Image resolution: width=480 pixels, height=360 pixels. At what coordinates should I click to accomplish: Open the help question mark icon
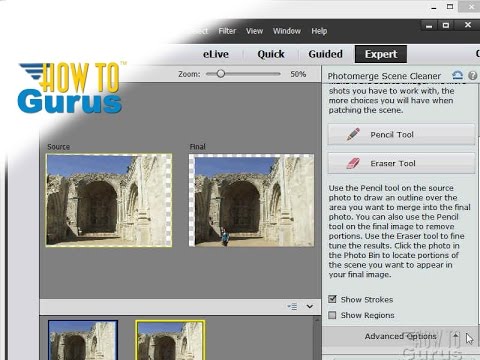point(472,76)
